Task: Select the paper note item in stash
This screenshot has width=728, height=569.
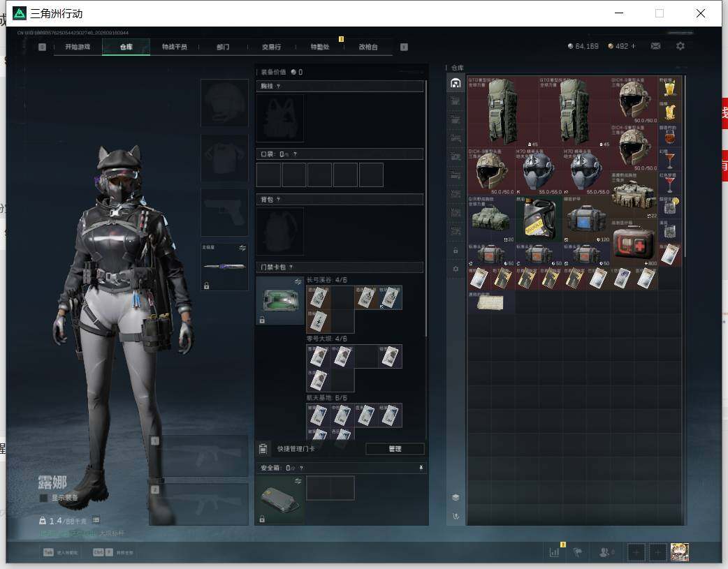Action: 490,302
